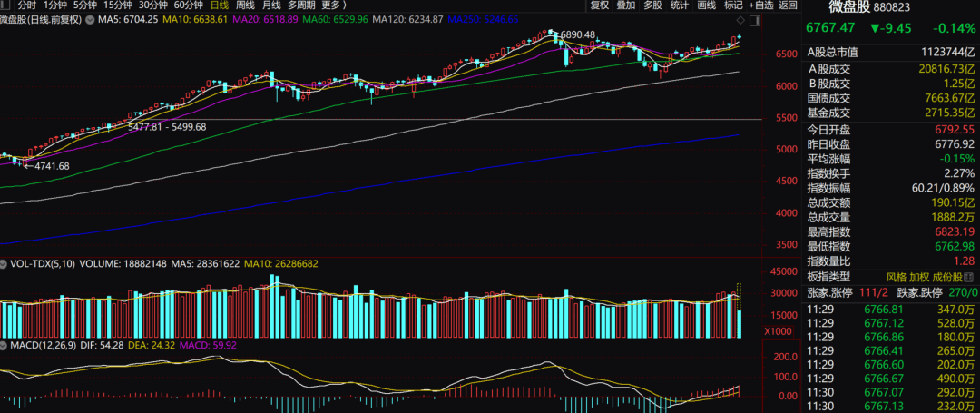The image size is (980, 413).
Task: Select the 风格 index type option
Action: point(896,277)
